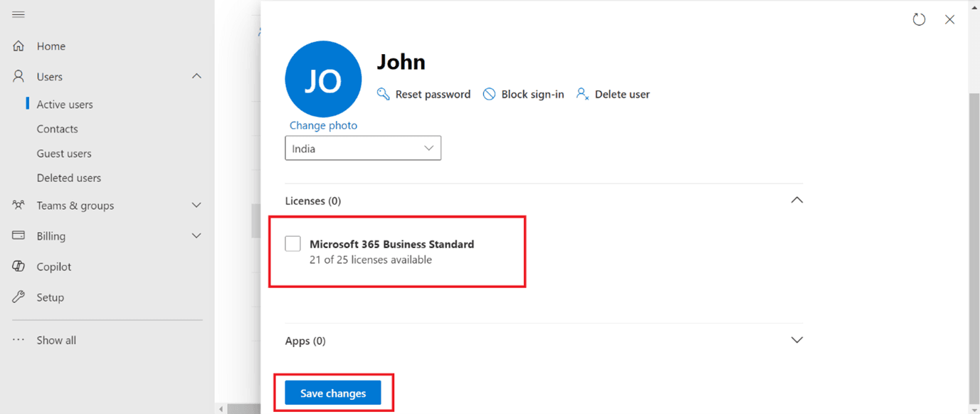Image resolution: width=980 pixels, height=414 pixels.
Task: Open Change photo for John
Action: click(323, 125)
